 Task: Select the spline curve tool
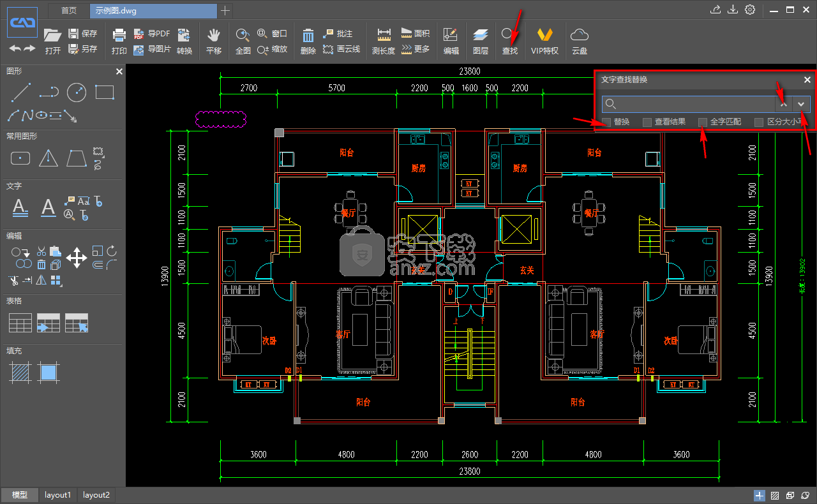27,115
